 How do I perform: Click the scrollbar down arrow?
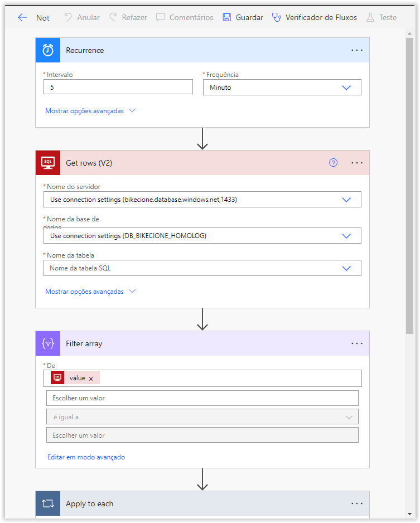tap(409, 514)
